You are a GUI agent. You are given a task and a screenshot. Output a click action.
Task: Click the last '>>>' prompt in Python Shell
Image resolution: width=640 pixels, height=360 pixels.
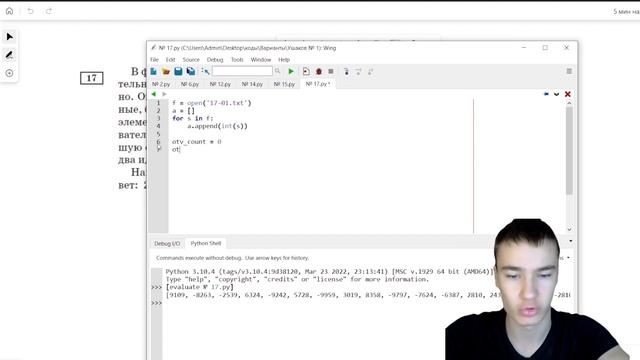click(x=157, y=303)
